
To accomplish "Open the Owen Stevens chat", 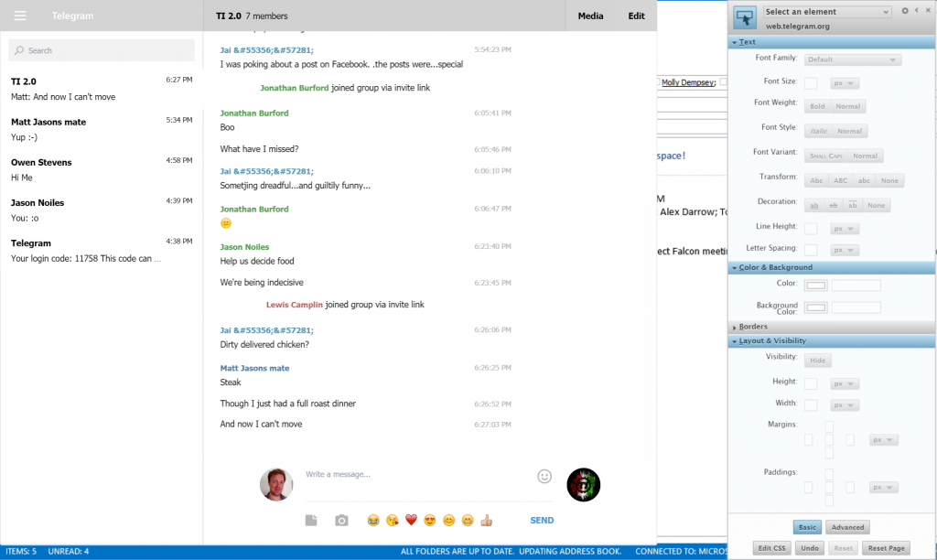I will 102,169.
